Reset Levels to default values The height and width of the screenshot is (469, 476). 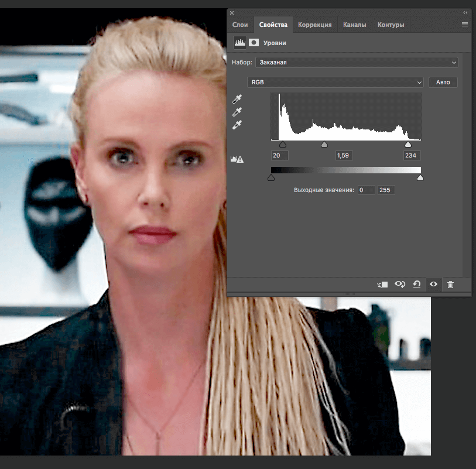(x=416, y=284)
